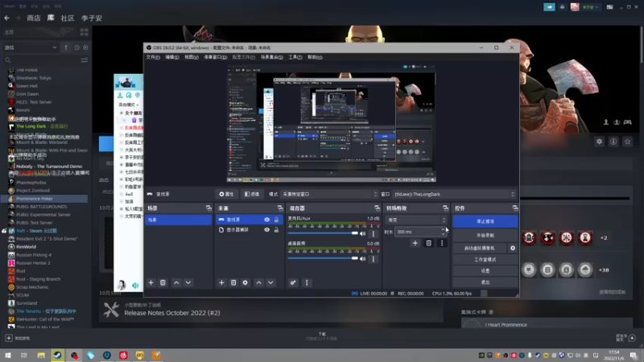Open OBS 模式 capture mode dropdown
This screenshot has width=644, height=362.
click(x=329, y=194)
